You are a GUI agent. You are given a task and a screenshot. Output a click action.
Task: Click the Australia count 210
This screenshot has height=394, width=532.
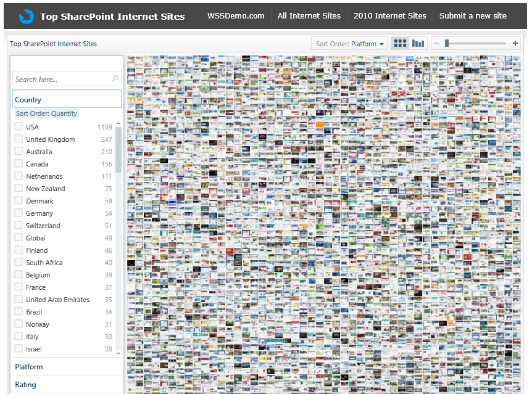pyautogui.click(x=107, y=152)
